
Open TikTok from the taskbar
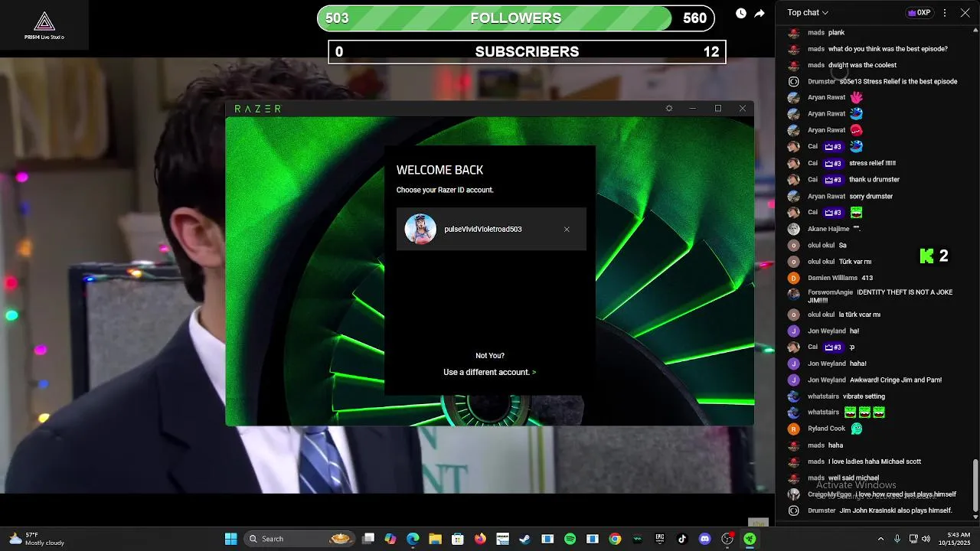point(682,539)
